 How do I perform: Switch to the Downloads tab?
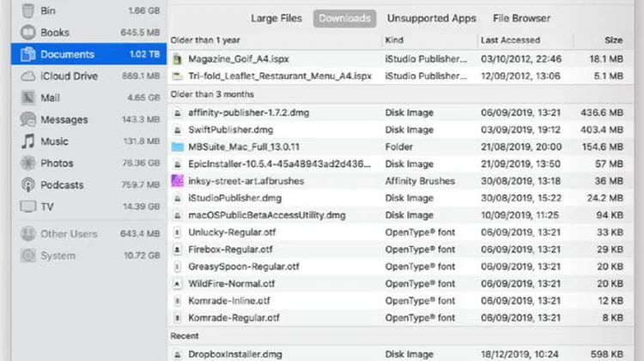[344, 19]
